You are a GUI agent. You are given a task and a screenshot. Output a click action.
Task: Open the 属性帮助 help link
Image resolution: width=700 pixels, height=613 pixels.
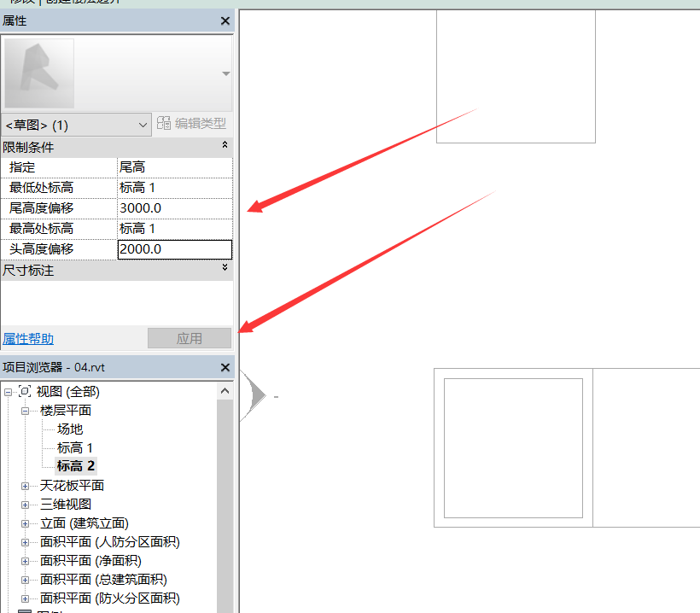click(x=28, y=339)
